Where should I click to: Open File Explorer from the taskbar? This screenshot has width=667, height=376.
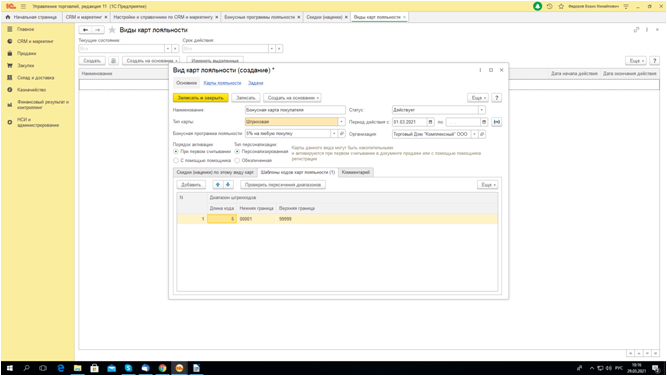pos(77,368)
